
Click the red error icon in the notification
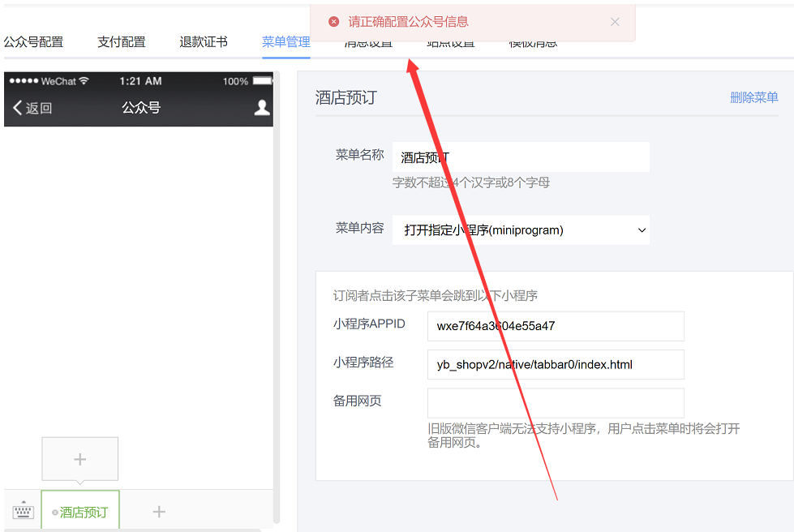[333, 22]
